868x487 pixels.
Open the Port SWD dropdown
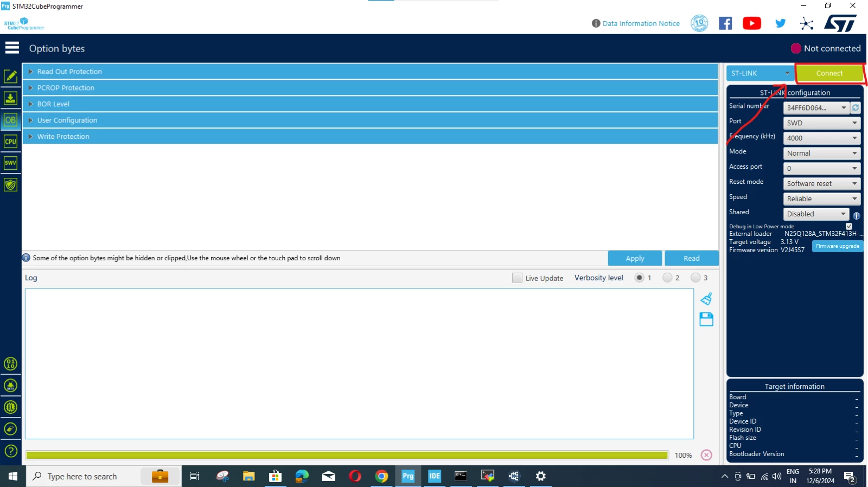click(x=822, y=123)
